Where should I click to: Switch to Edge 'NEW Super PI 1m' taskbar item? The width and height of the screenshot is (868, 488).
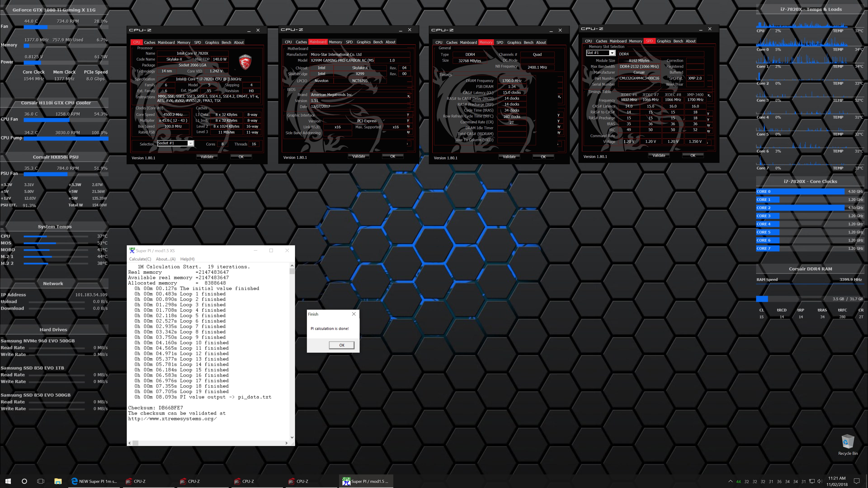click(94, 481)
